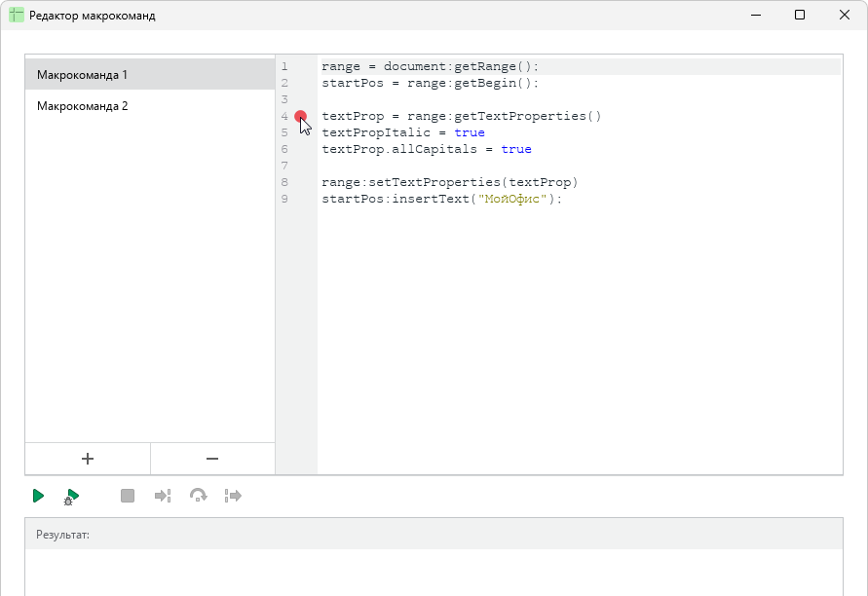Click the gray Stop square button
The width and height of the screenshot is (868, 596).
pyautogui.click(x=128, y=496)
